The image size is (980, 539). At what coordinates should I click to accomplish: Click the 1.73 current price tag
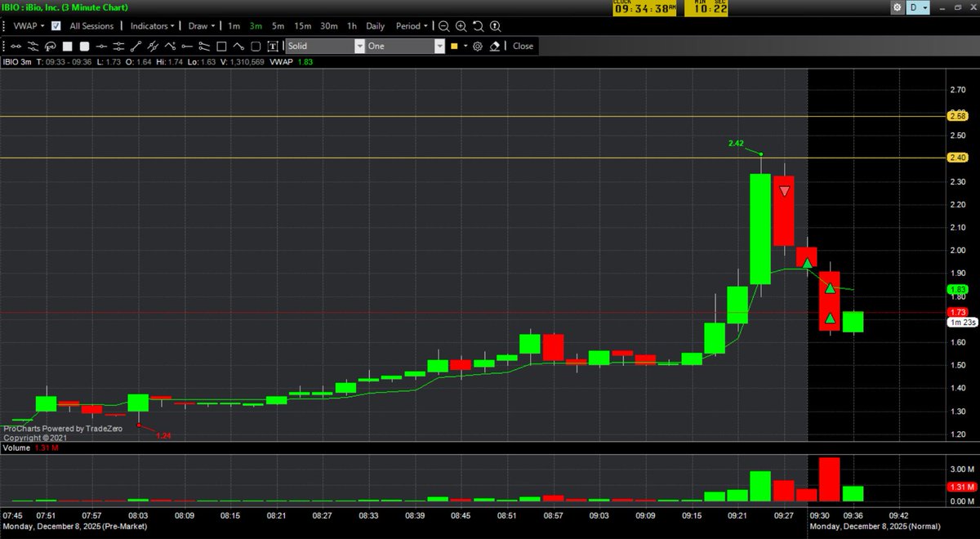coord(957,313)
